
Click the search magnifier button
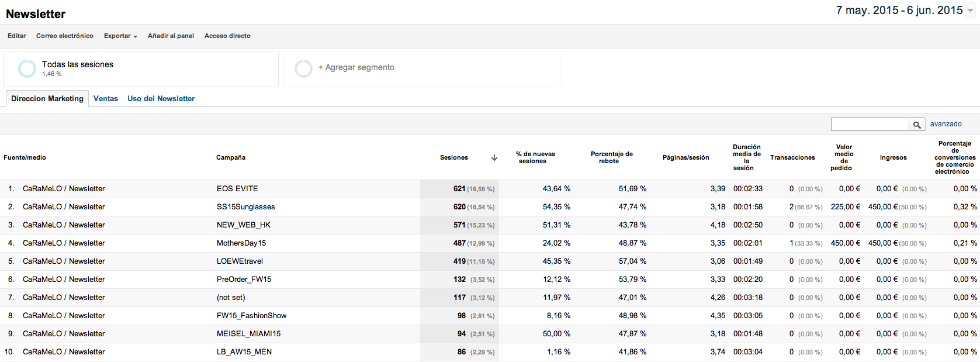(x=917, y=125)
